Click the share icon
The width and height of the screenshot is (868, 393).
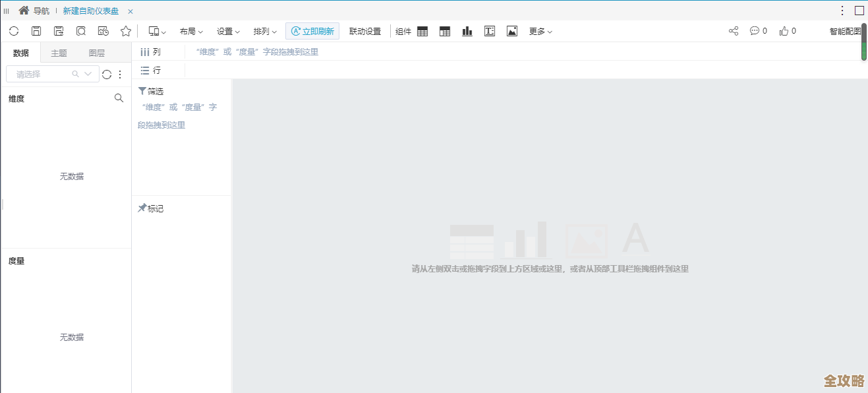[734, 31]
